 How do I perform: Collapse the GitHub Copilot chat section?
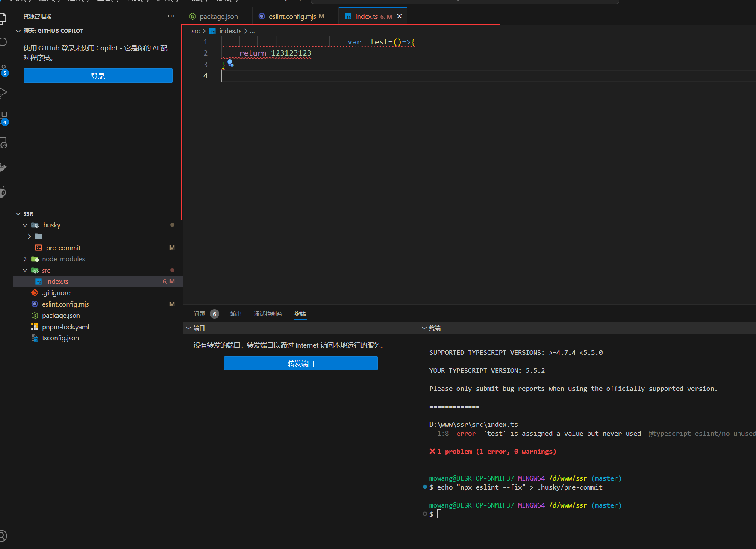[x=18, y=31]
